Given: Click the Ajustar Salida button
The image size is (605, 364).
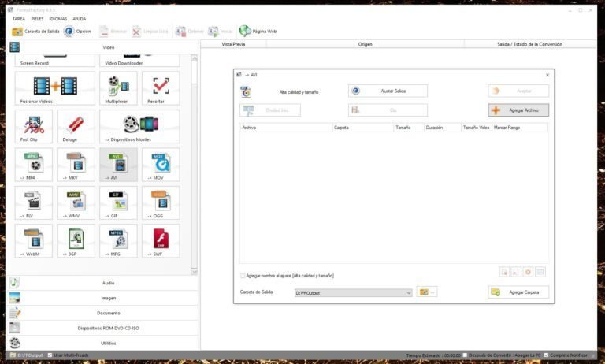Looking at the screenshot, I should (x=388, y=91).
